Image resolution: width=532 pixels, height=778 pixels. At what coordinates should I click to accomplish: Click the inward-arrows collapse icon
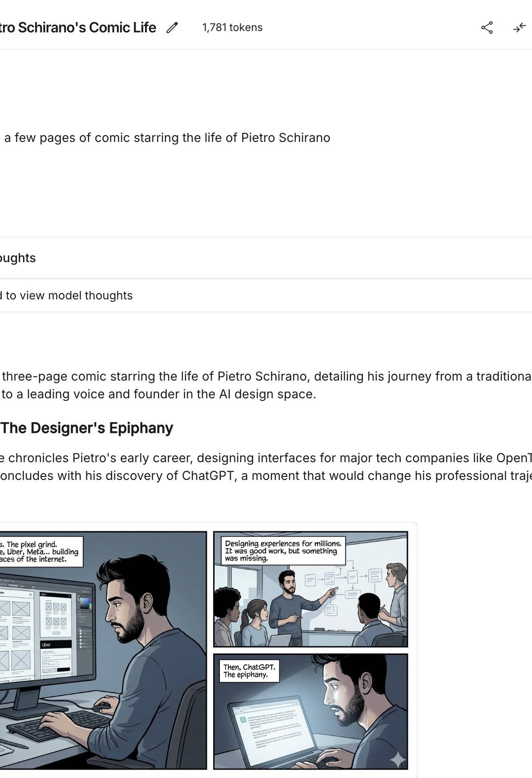[x=519, y=28]
